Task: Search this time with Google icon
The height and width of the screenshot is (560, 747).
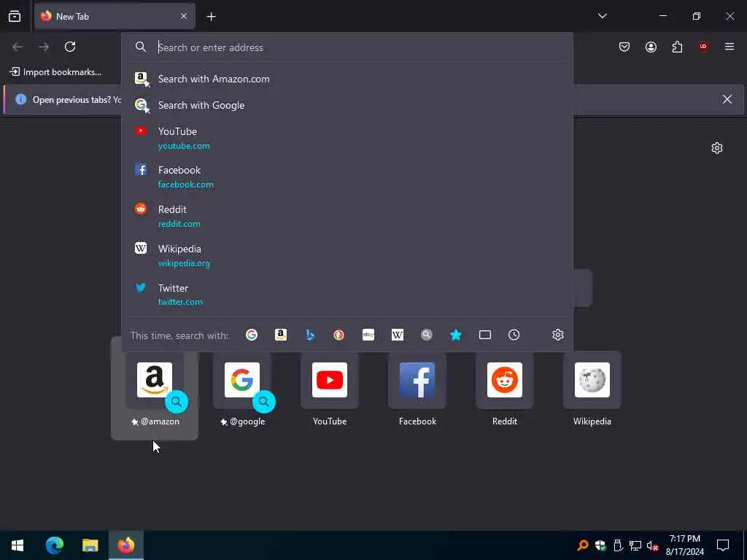Action: tap(252, 335)
